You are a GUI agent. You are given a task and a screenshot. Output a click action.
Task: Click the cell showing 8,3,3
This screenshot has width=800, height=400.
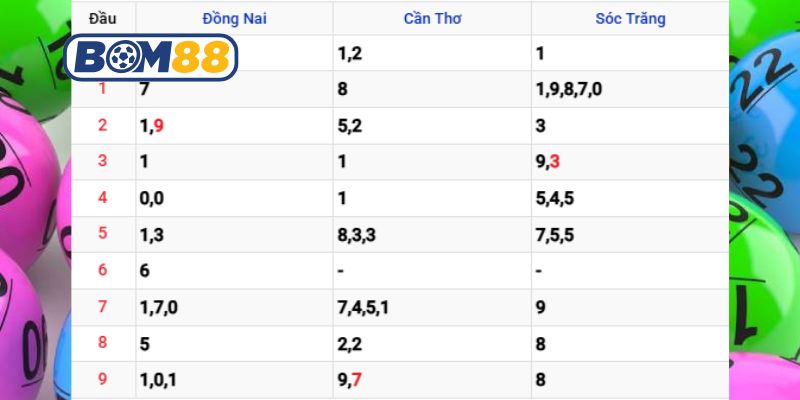point(359,235)
